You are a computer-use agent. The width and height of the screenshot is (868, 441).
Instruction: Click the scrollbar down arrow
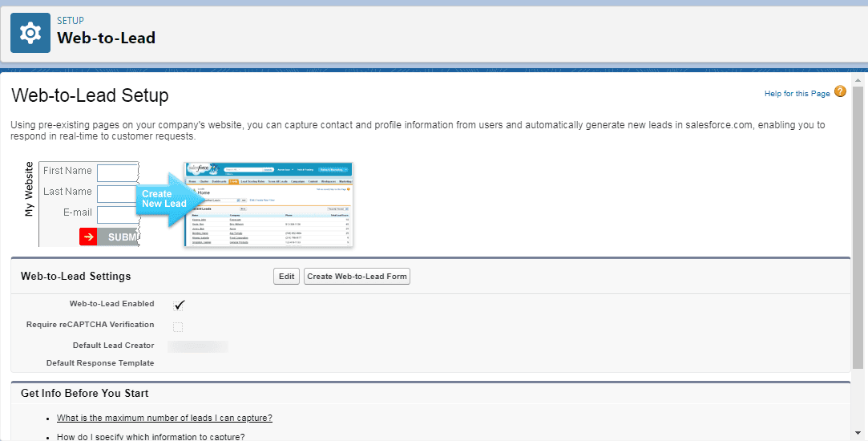[x=858, y=433]
